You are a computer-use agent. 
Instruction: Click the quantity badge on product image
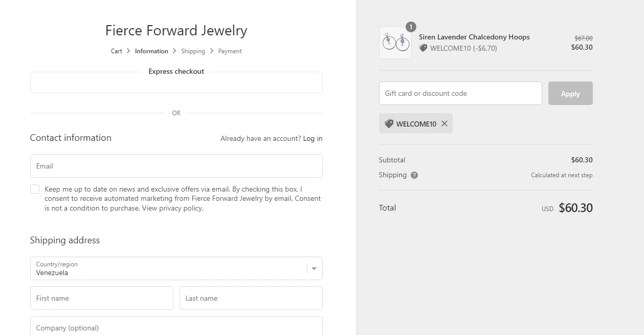point(411,27)
